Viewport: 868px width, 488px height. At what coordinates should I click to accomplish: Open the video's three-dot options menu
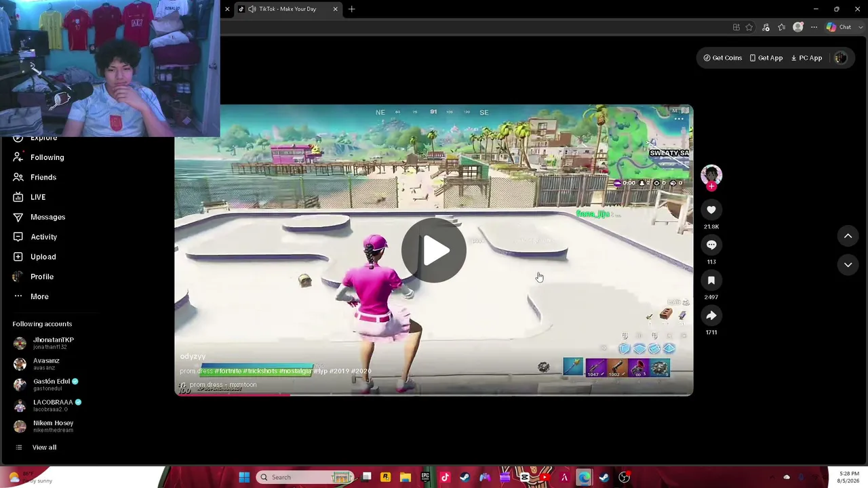(x=679, y=119)
